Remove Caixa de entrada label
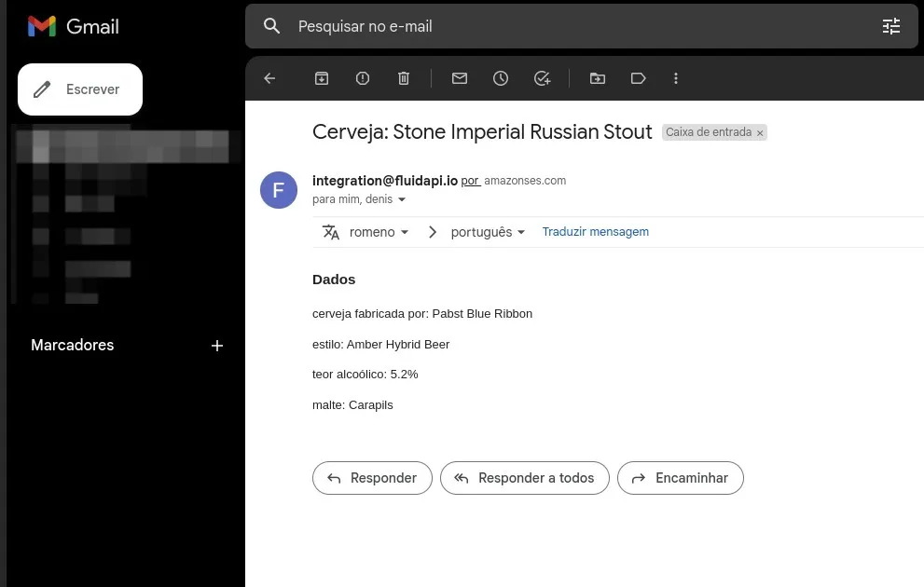 [760, 133]
